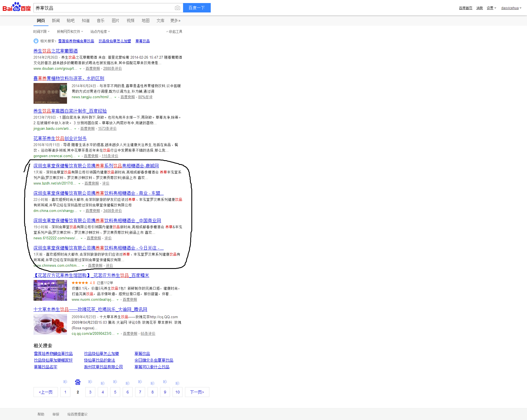
Task: Click paw icon above page 1
Action: 65,382
